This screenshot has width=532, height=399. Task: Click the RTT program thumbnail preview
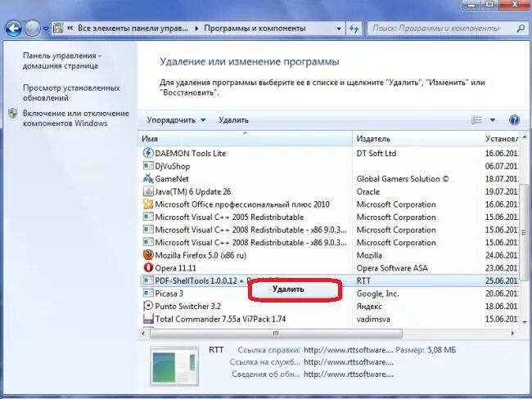pyautogui.click(x=174, y=366)
